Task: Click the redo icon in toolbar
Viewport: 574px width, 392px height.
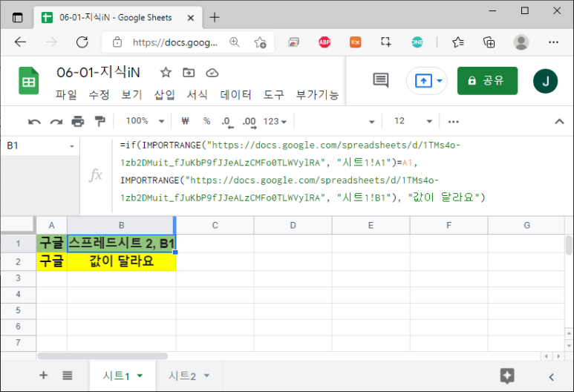Action: [56, 122]
